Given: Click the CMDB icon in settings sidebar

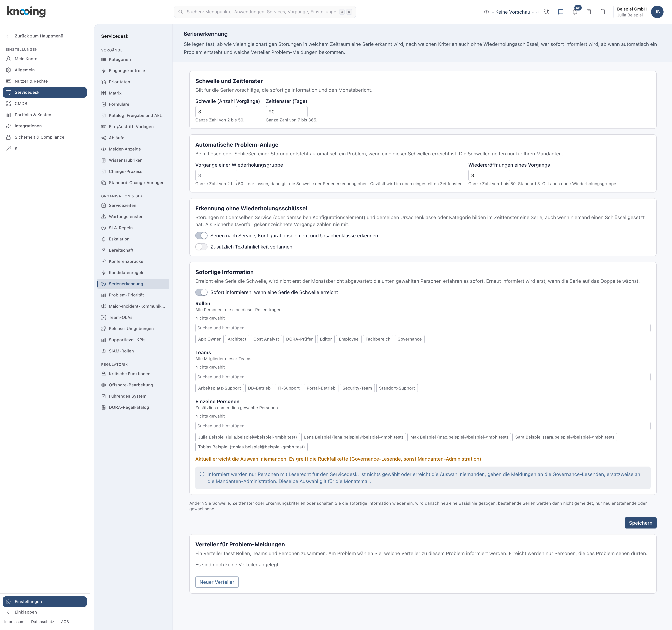Looking at the screenshot, I should point(8,103).
